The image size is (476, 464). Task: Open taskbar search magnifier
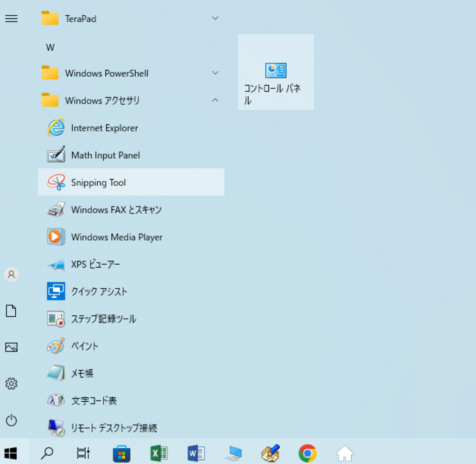(x=47, y=453)
